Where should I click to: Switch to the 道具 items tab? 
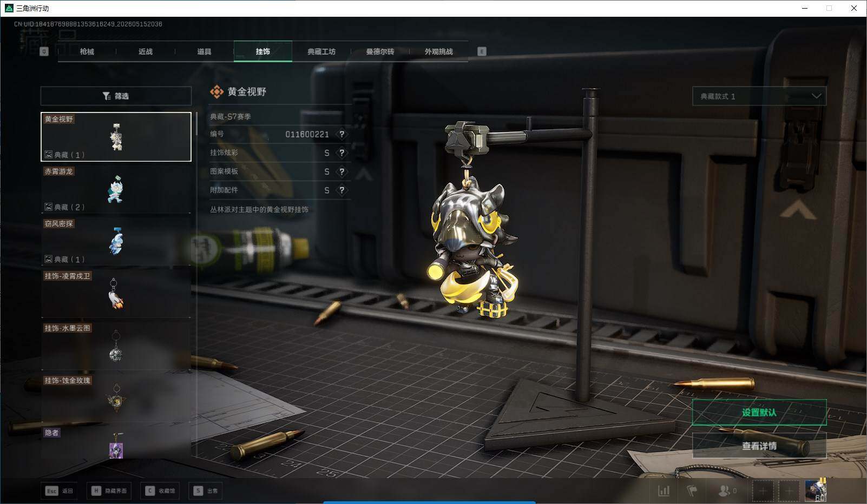coord(204,51)
